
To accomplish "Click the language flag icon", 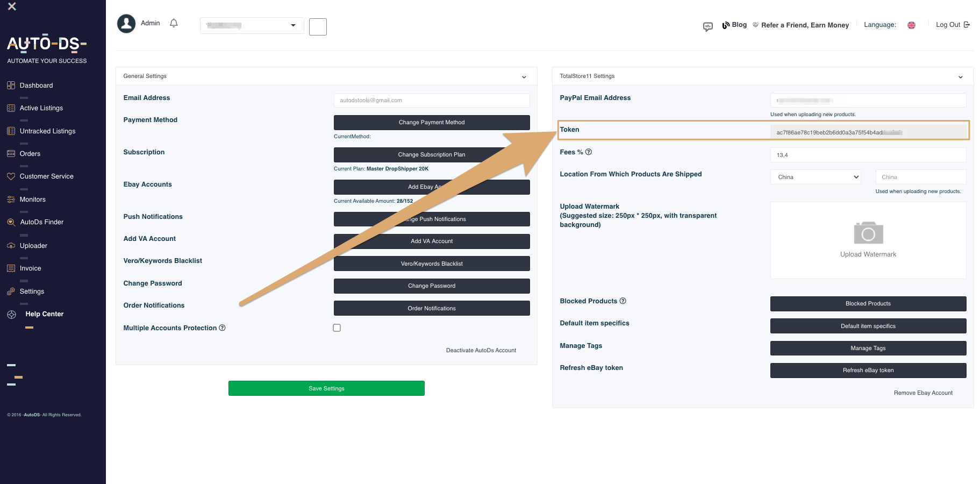I will point(911,25).
